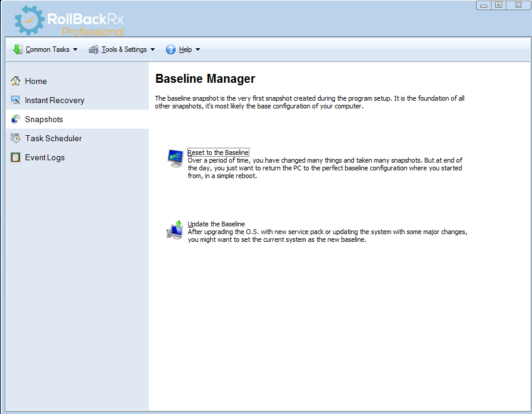The image size is (532, 414).
Task: Click the Tools & Settings toolbar icon
Action: (93, 49)
